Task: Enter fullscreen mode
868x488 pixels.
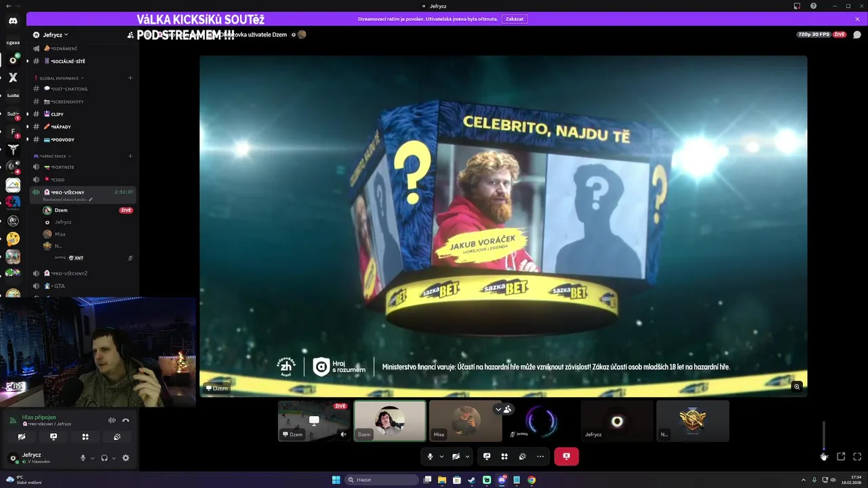Action: click(857, 457)
